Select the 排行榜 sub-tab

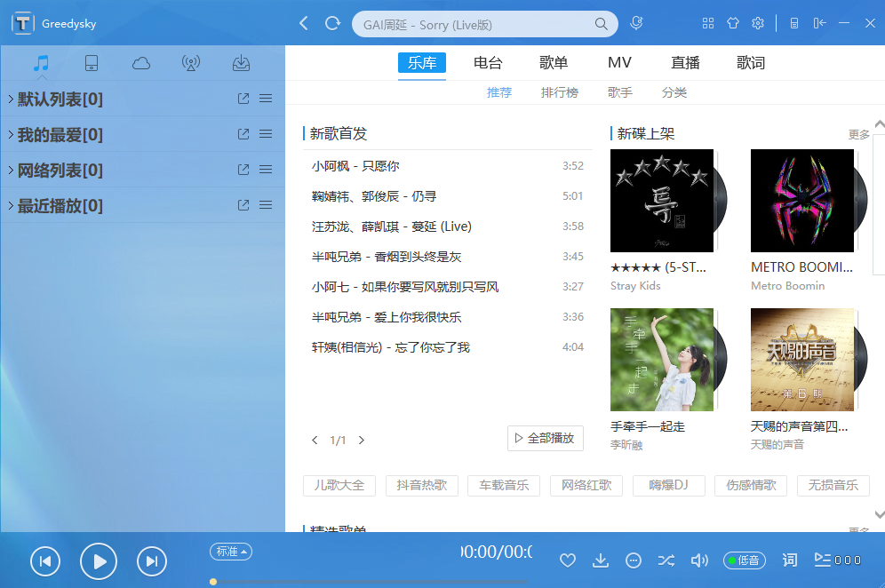point(559,92)
